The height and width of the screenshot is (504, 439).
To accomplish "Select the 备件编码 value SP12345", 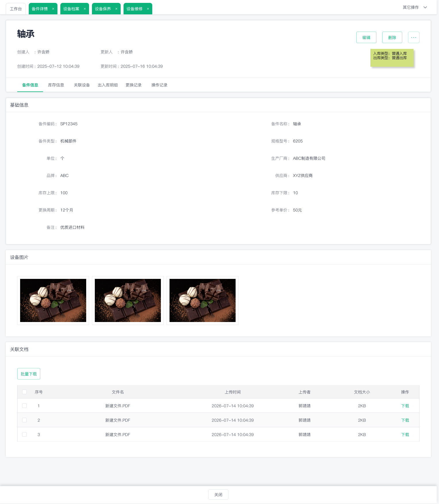I will click(69, 124).
